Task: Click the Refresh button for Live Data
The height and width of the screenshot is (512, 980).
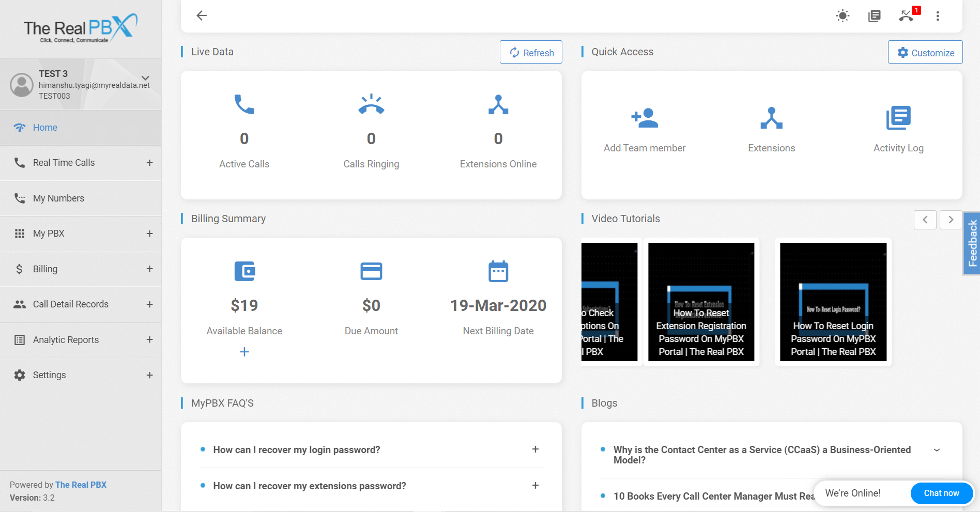Action: coord(530,52)
